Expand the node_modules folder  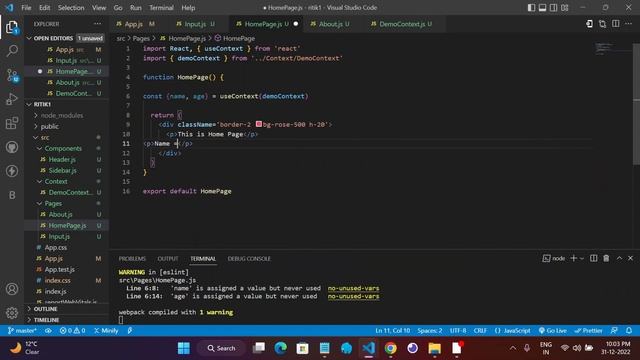tap(61, 116)
